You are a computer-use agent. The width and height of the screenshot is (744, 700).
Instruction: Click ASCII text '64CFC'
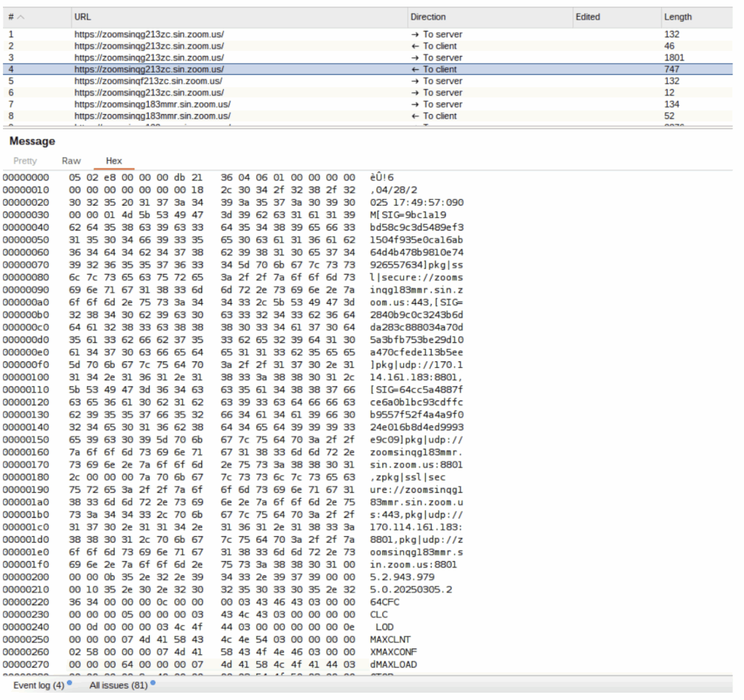click(385, 603)
